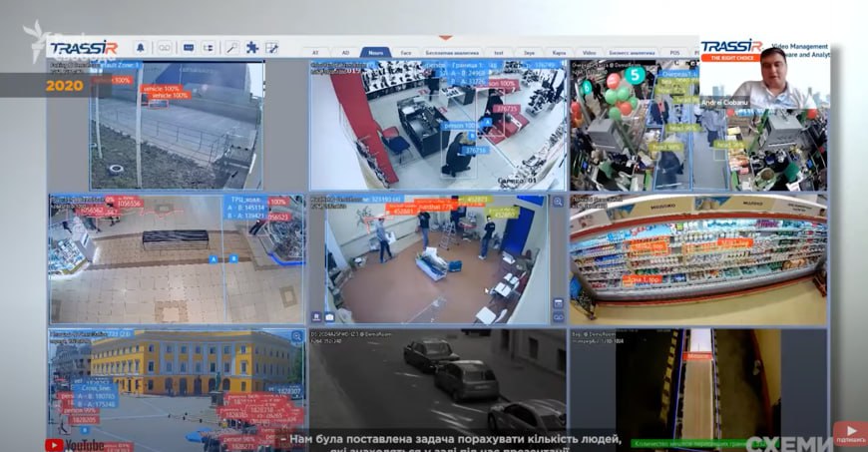This screenshot has width=868, height=452.
Task: Click the archive tape icon in toolbar
Action: [x=164, y=48]
